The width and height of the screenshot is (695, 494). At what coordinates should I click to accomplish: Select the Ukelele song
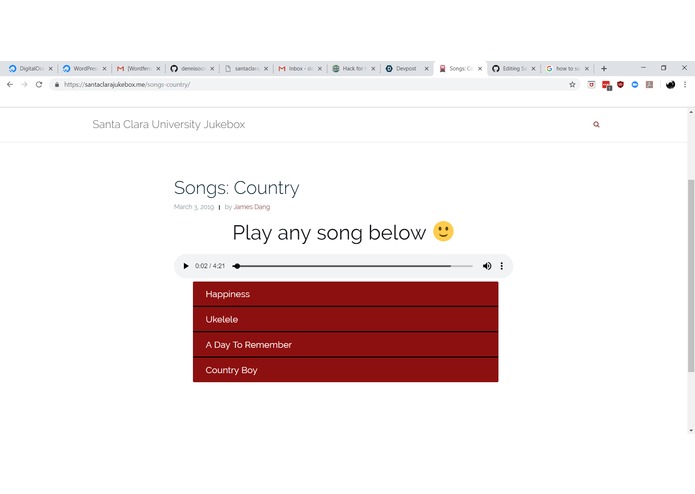pos(345,319)
